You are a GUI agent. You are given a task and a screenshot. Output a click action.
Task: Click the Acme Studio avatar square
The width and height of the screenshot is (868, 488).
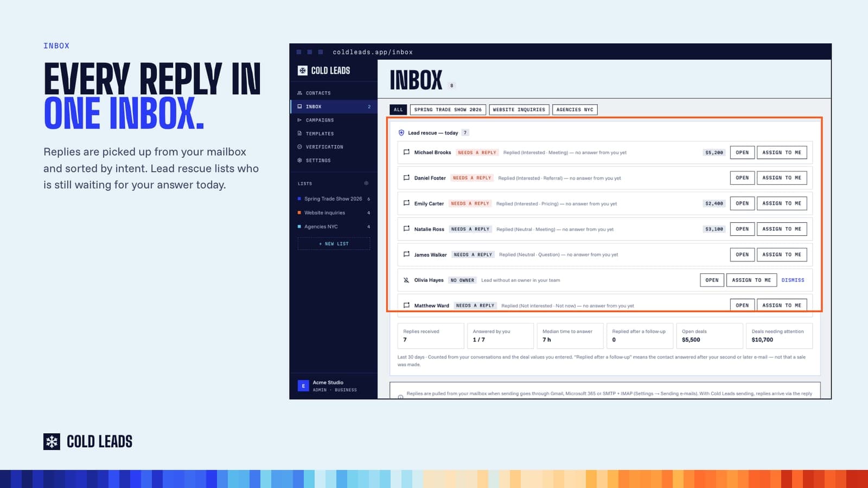303,386
